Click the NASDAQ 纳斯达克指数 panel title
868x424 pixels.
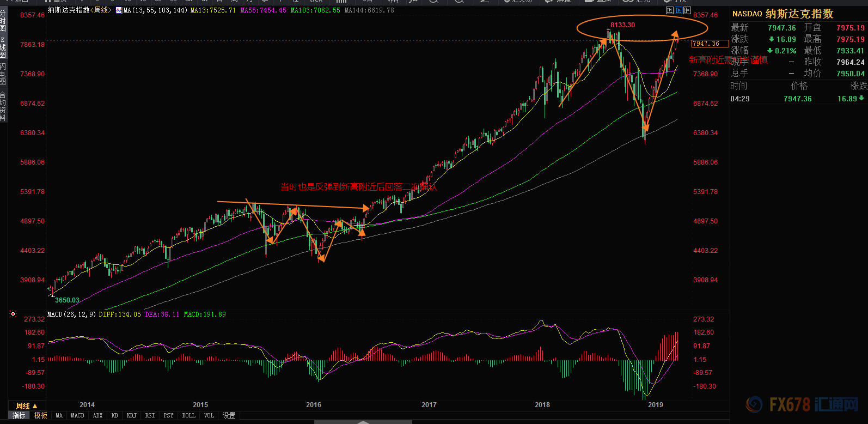coord(783,14)
